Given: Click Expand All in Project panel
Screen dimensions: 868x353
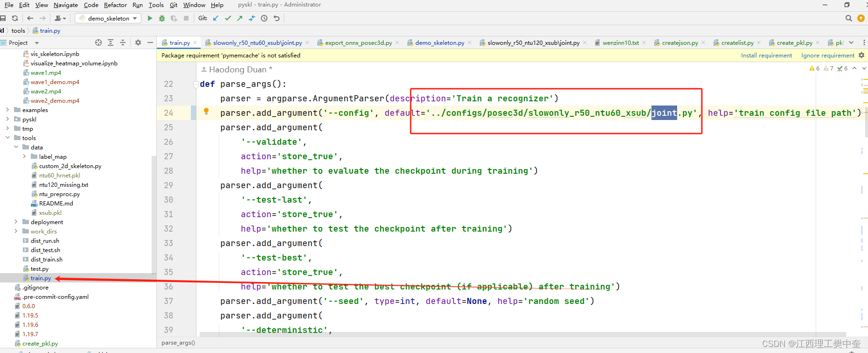Looking at the screenshot, I should [x=111, y=42].
